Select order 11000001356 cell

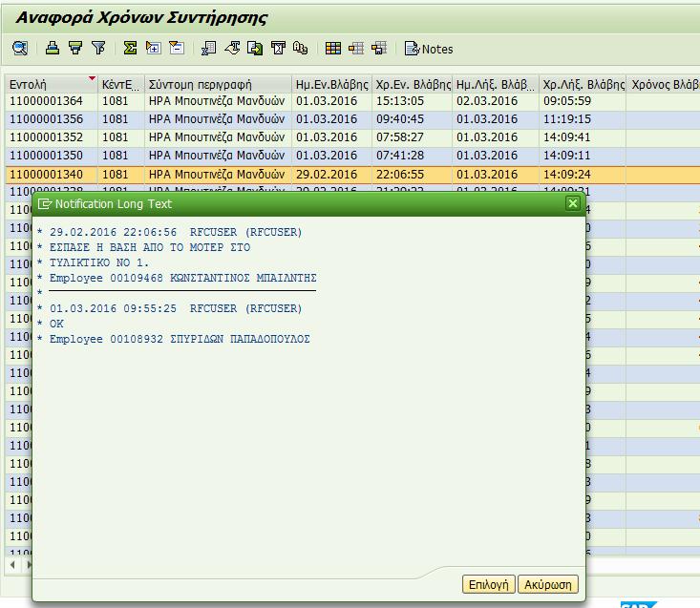click(x=52, y=119)
